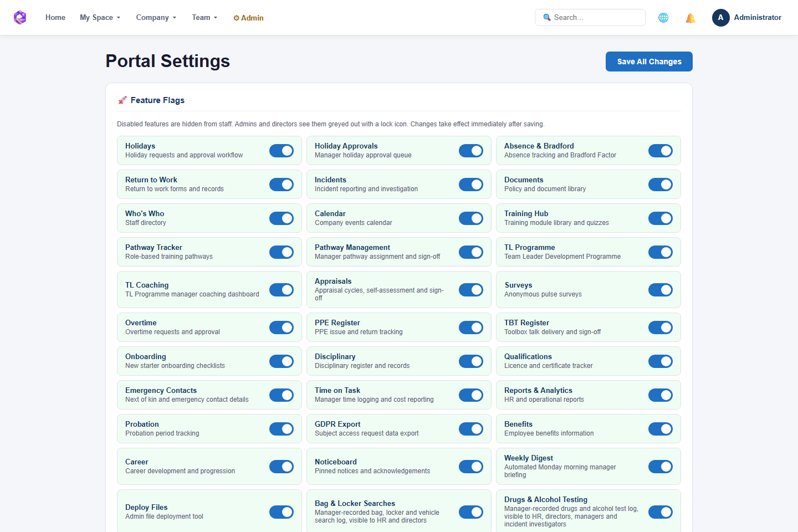Toggle the Noticeboard feature switch

(x=471, y=467)
